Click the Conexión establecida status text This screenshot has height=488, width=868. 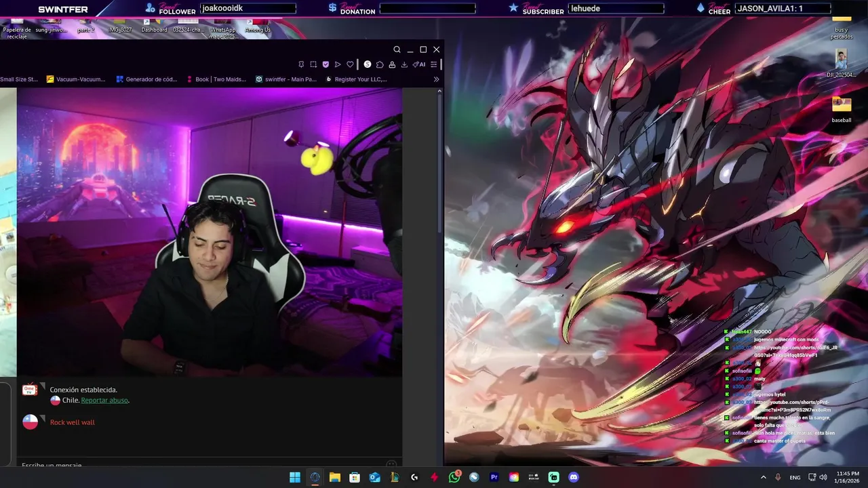coord(83,390)
